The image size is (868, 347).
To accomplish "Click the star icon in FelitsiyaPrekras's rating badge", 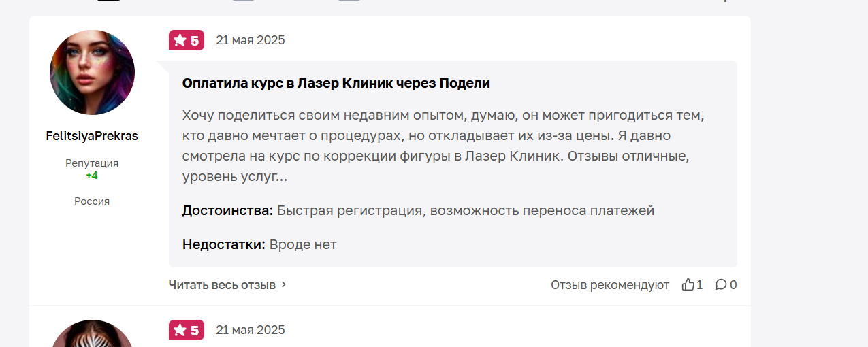I will coord(180,41).
